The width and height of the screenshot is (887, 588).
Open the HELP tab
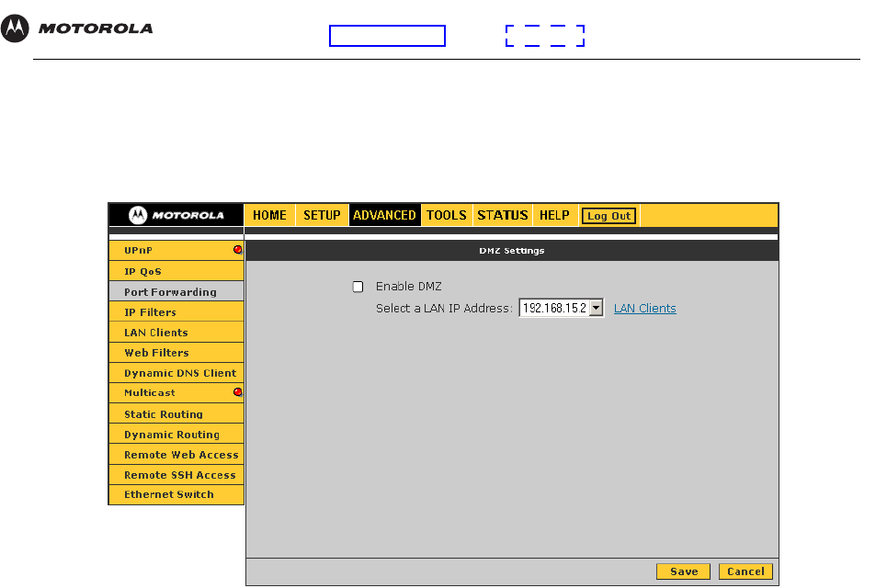[554, 215]
